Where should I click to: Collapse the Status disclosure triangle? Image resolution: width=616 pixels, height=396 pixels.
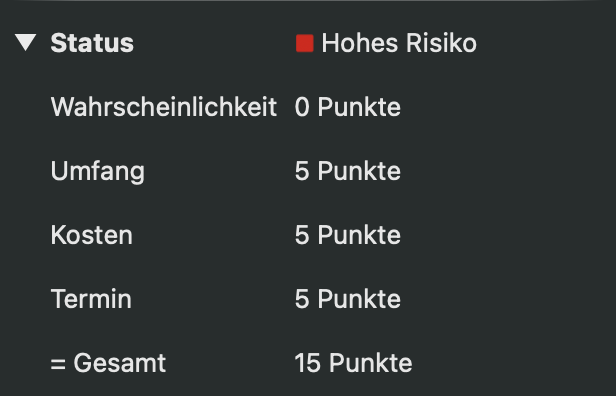coord(26,42)
